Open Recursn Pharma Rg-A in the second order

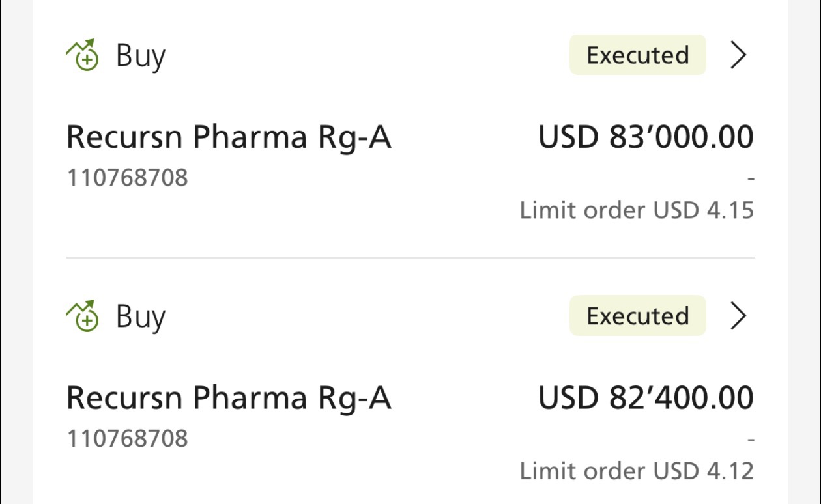coord(229,398)
